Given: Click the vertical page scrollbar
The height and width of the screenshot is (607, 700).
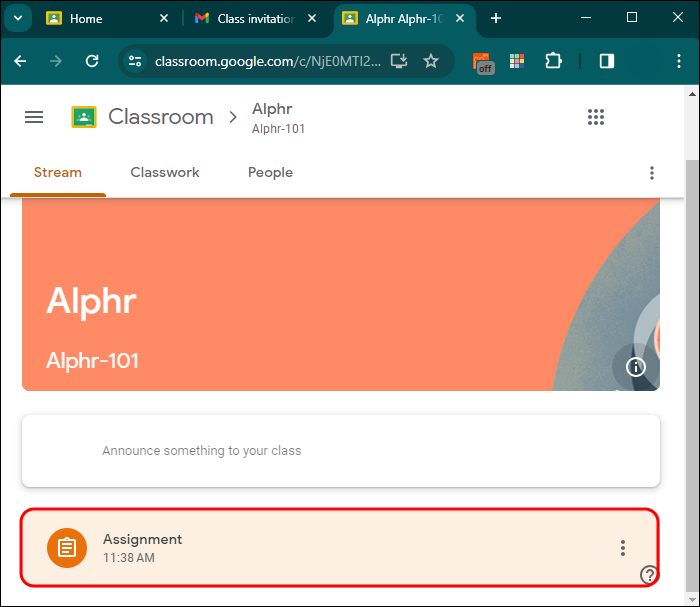Looking at the screenshot, I should point(692,375).
